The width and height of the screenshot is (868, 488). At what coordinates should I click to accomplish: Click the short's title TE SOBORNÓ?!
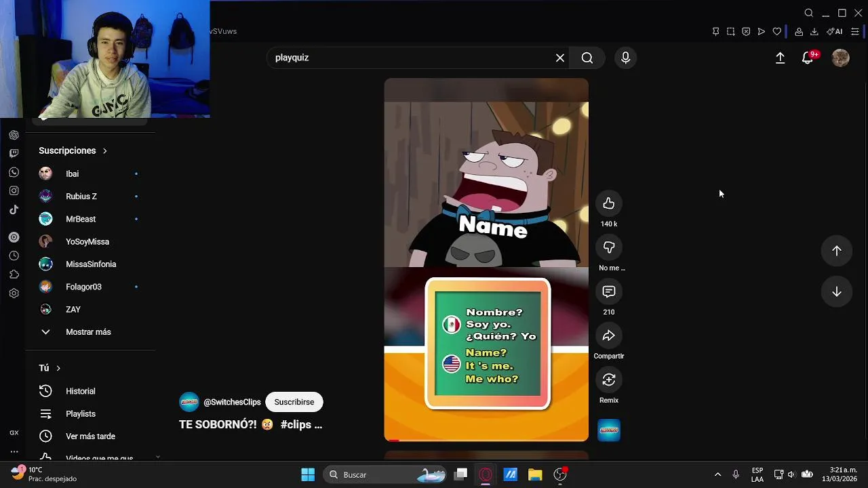pos(250,425)
